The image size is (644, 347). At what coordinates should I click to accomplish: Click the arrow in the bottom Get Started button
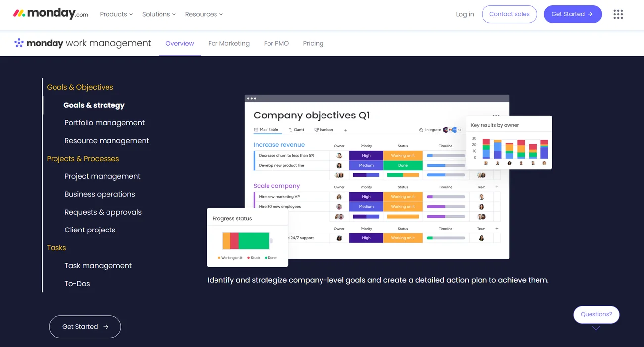[106, 327]
